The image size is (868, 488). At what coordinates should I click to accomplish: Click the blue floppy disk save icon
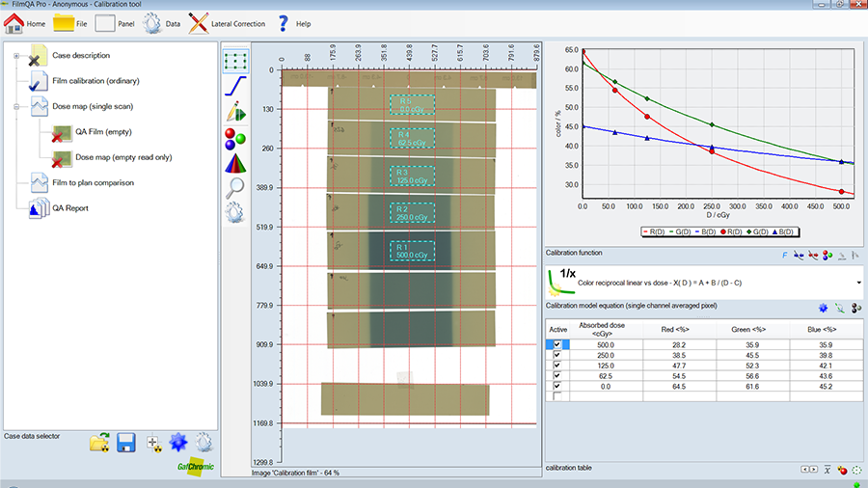click(x=125, y=443)
